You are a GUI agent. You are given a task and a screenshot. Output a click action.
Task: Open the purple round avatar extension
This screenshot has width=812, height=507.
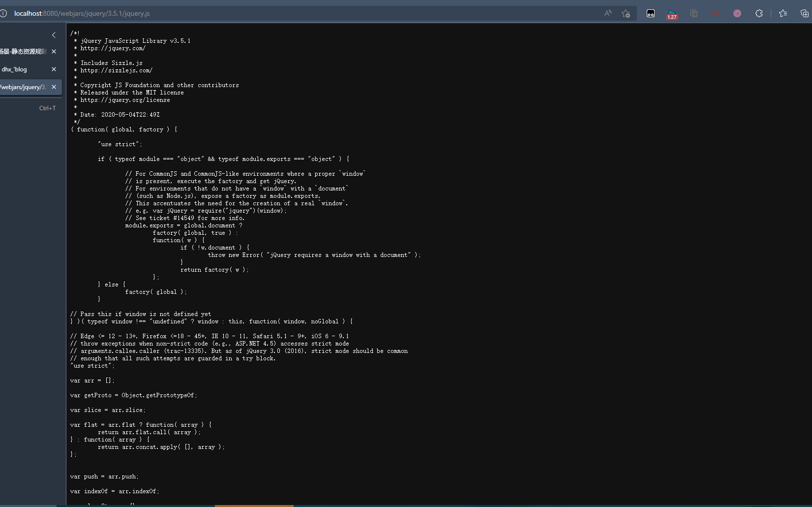[737, 13]
